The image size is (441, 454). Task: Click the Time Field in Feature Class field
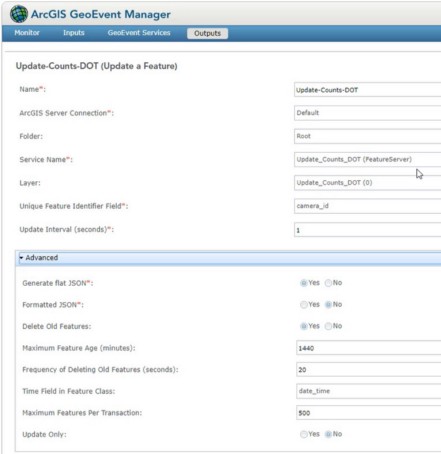coord(369,391)
